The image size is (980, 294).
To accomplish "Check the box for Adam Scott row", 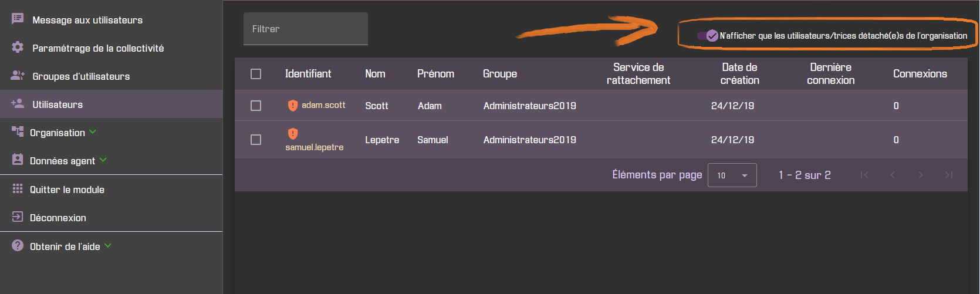I will (256, 106).
